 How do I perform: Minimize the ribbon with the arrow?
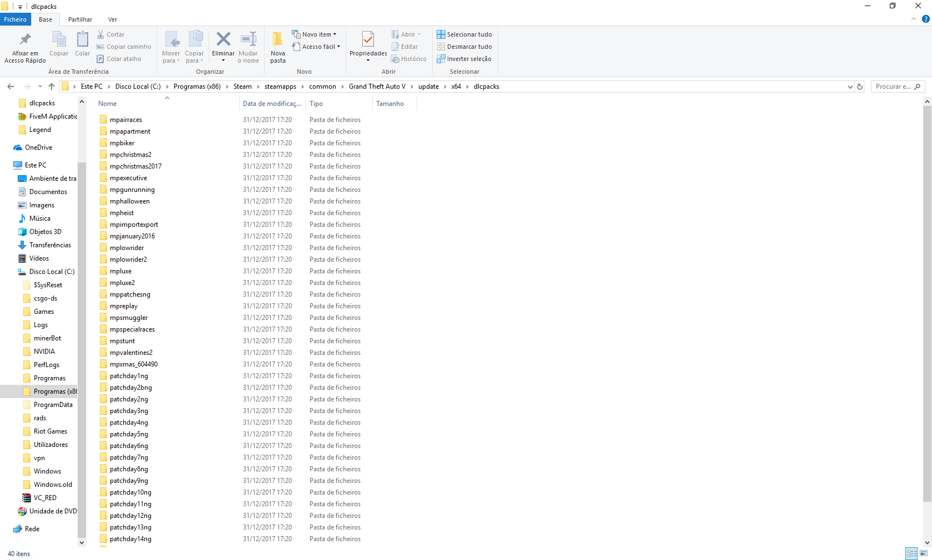pos(913,19)
